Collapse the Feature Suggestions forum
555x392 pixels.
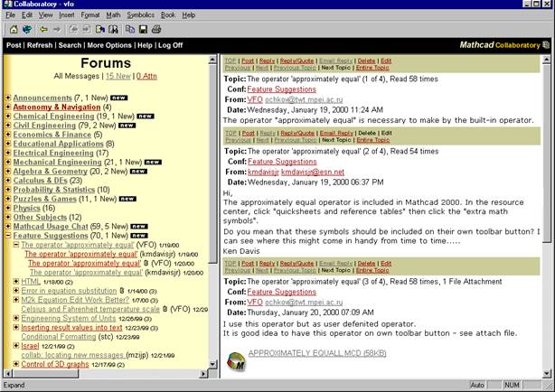click(x=8, y=235)
